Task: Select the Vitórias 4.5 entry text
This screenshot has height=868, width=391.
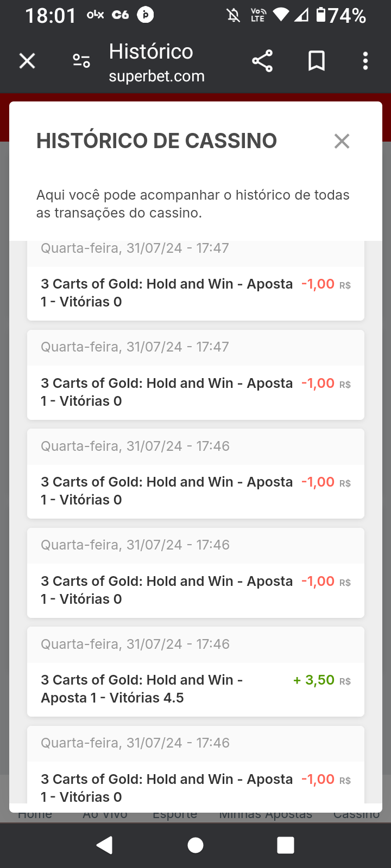Action: [x=112, y=698]
